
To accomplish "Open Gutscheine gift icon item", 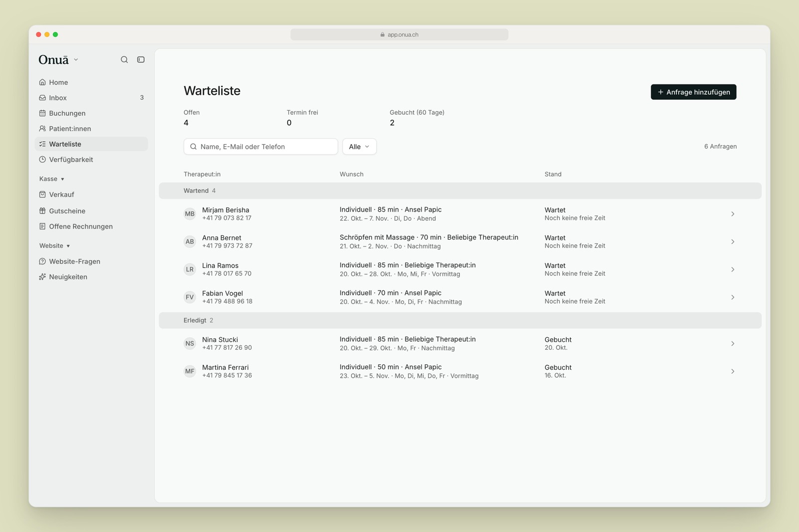I will [91, 211].
